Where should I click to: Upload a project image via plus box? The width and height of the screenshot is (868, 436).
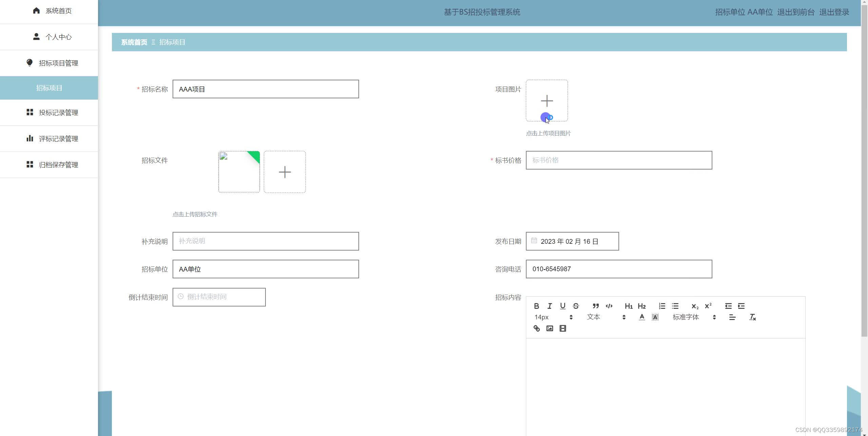547,101
